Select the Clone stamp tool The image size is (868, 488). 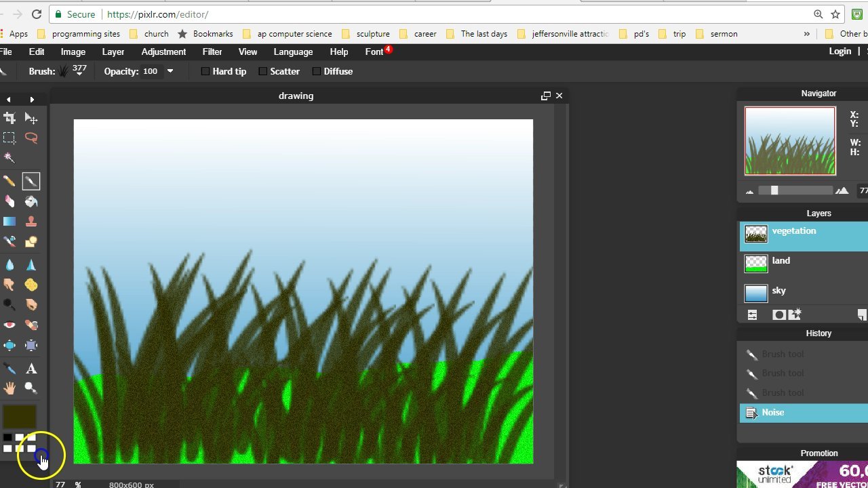31,221
